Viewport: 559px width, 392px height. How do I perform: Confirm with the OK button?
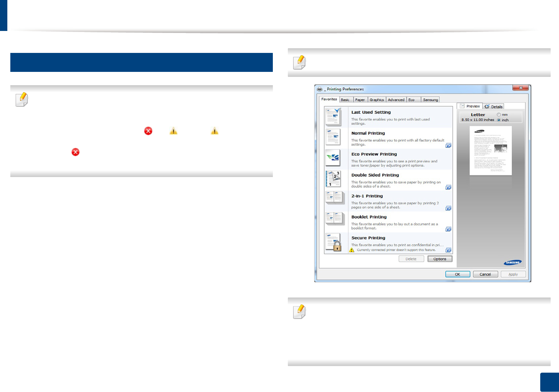[458, 274]
